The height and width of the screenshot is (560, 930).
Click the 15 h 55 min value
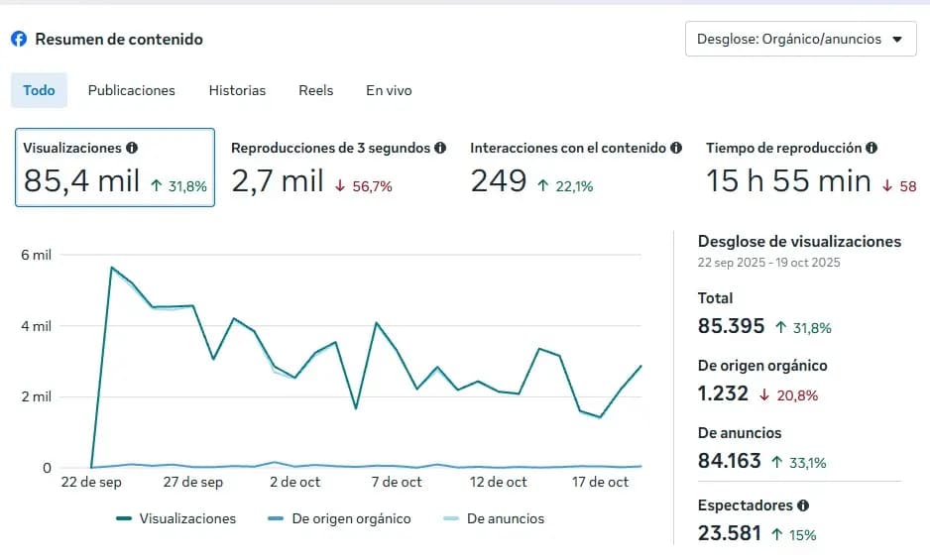click(788, 181)
